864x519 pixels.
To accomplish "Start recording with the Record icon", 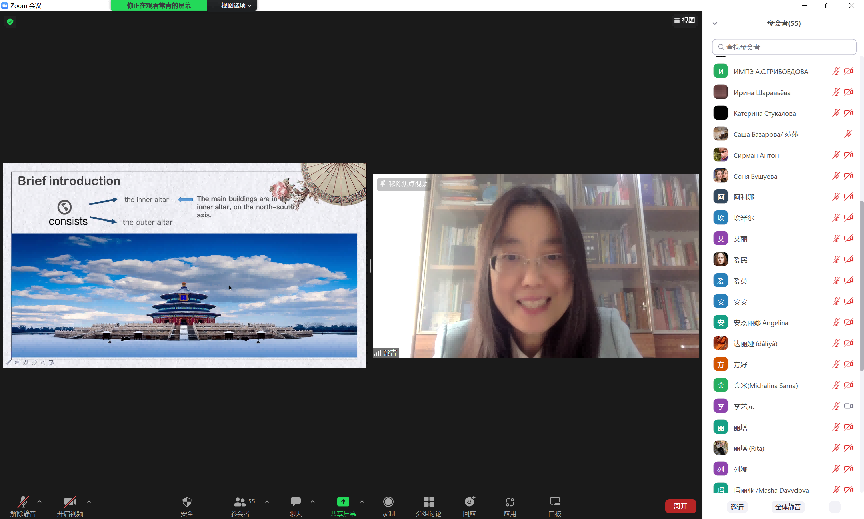I will click(388, 502).
